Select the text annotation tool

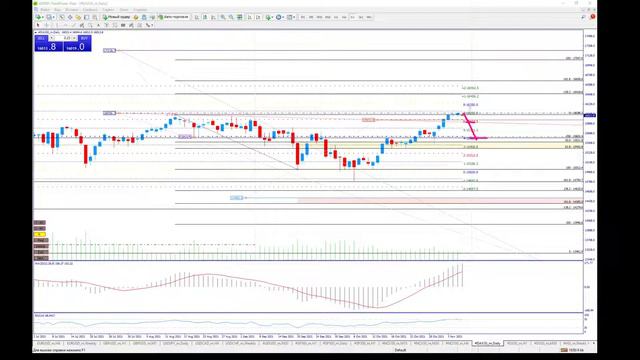tap(98, 25)
